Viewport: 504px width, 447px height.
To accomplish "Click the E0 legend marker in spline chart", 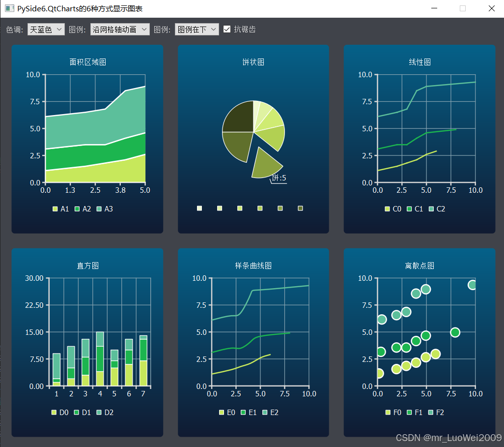I will pos(222,412).
